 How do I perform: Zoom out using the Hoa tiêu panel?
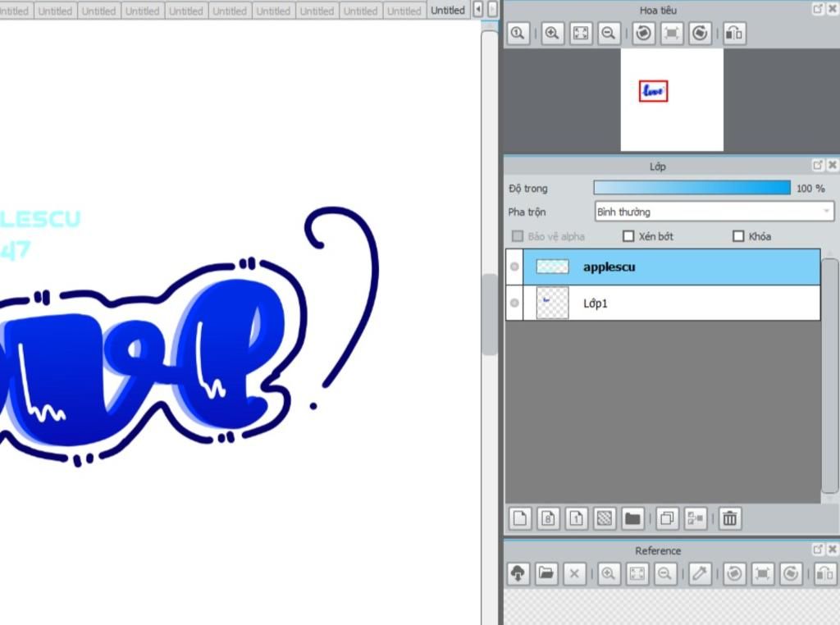pos(609,33)
